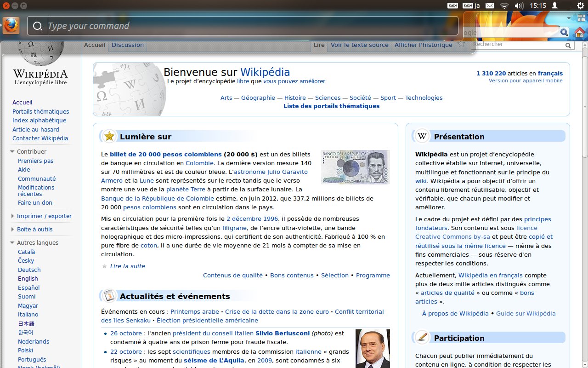Open the 'ja' keyboard input method indicator
The image size is (588, 368).
pyautogui.click(x=471, y=6)
